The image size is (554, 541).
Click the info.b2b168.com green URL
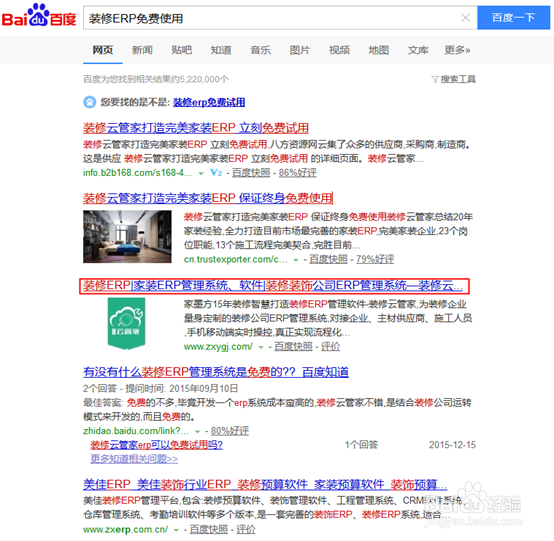tap(138, 173)
